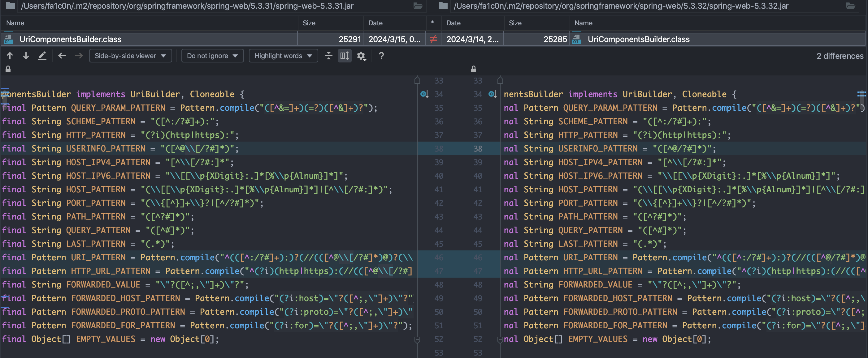This screenshot has width=868, height=358.
Task: Open folder browser for left jar path
Action: (418, 6)
